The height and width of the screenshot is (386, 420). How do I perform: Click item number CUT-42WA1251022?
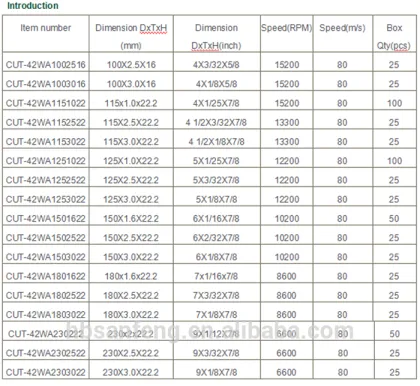[46, 161]
